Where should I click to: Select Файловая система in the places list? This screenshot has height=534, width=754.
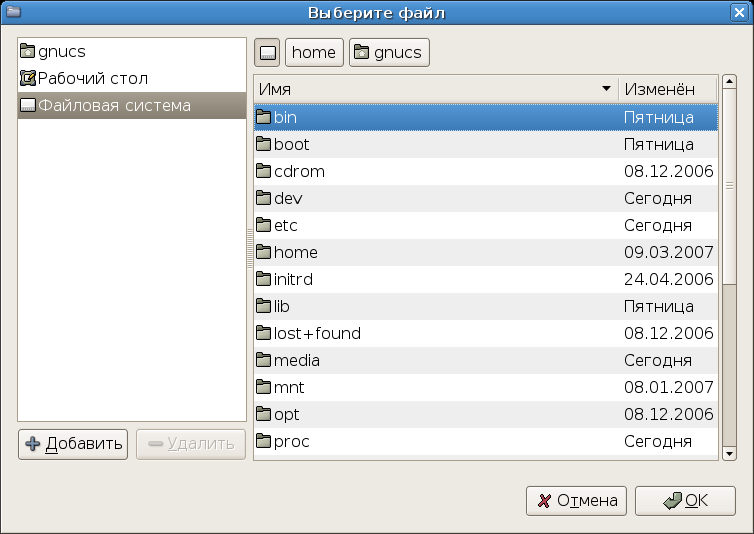[114, 105]
